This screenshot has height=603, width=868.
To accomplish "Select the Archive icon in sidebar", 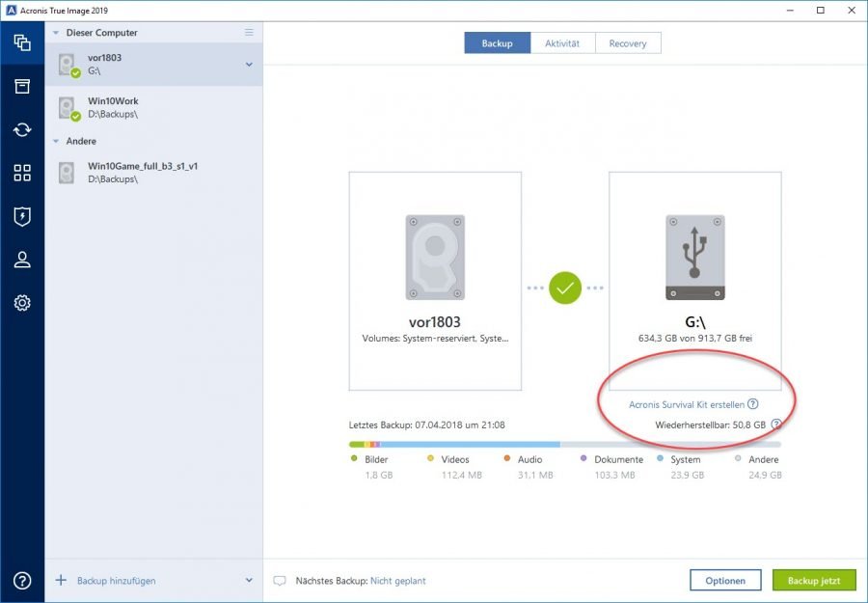I will point(21,86).
